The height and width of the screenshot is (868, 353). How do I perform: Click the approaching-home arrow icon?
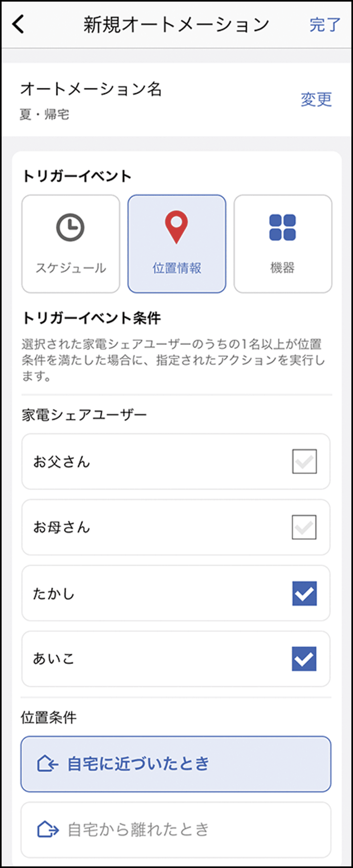tap(48, 764)
